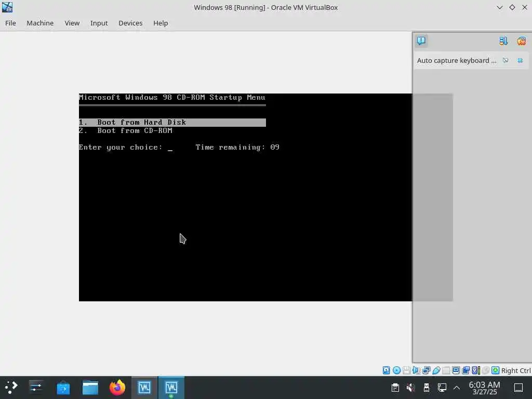This screenshot has height=399, width=532.
Task: Click the virtualization CPU load icon
Action: click(476, 370)
